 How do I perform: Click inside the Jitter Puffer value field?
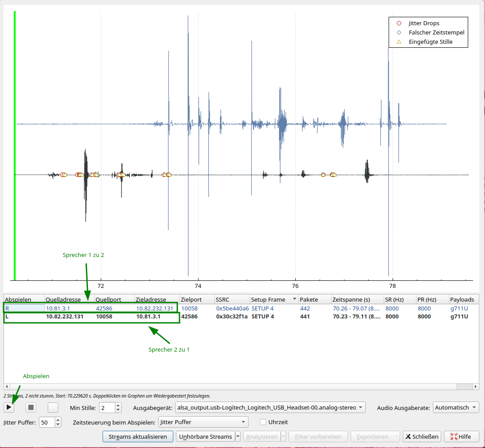[46, 422]
